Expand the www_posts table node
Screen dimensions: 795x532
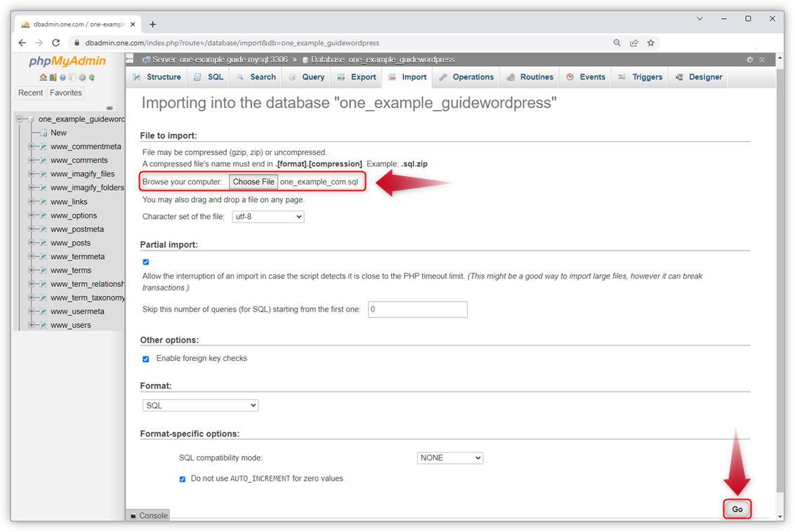(x=32, y=243)
